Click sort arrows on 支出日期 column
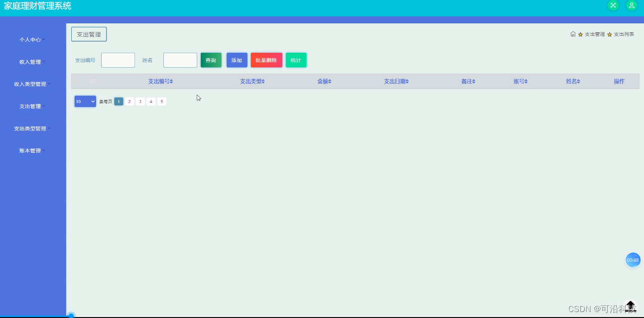 [407, 82]
